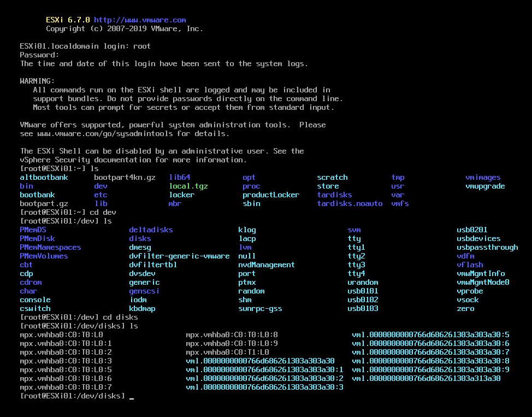The image size is (532, 417).
Task: Select the 'PMemVolumes' entry
Action: (44, 256)
